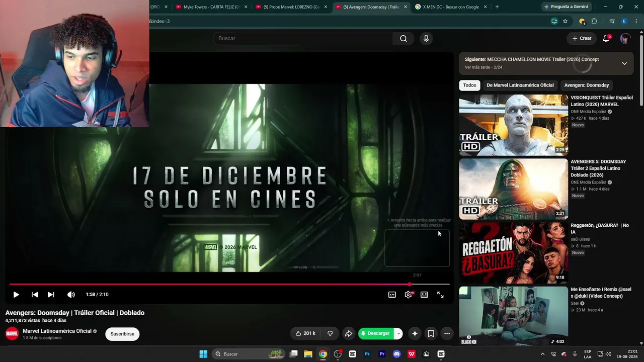The width and height of the screenshot is (644, 362).
Task: Open AVENGERS 5: DOOMSDAY Tráiler 2 thumbnail
Action: 513,189
